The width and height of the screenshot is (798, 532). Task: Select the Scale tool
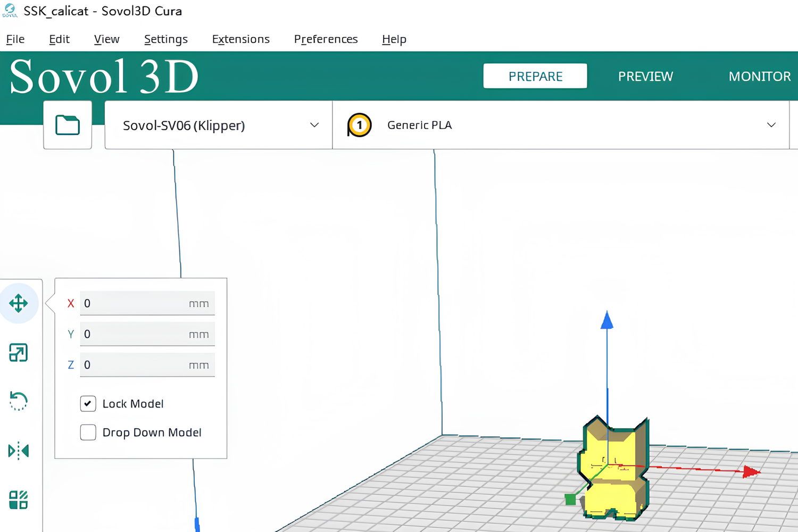(19, 352)
